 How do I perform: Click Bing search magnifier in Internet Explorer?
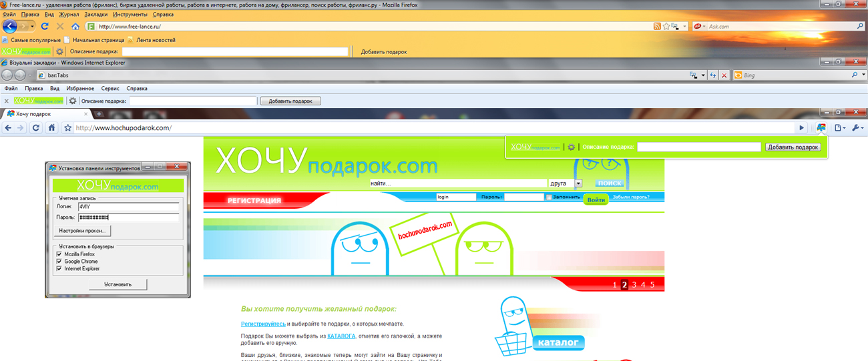coord(855,75)
